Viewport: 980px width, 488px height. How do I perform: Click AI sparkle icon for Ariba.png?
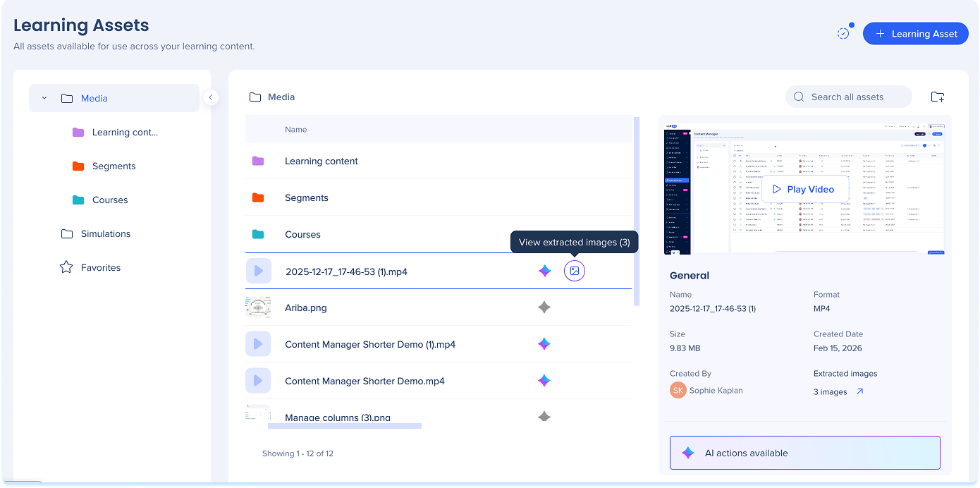[x=544, y=307]
